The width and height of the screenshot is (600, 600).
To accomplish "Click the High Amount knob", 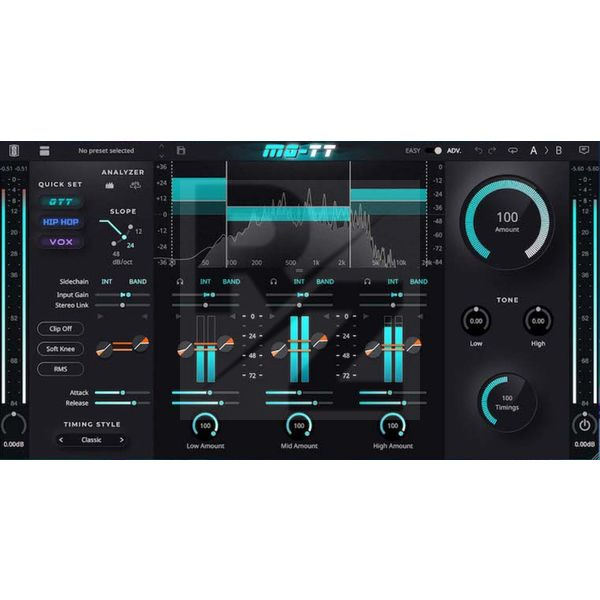I will coord(393,426).
